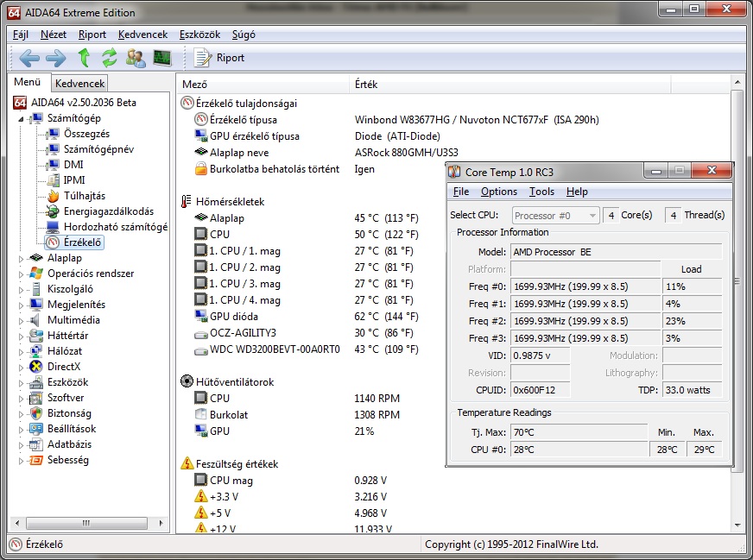Click the Energiagazdálkodás icon
753x560 pixels.
click(x=53, y=211)
